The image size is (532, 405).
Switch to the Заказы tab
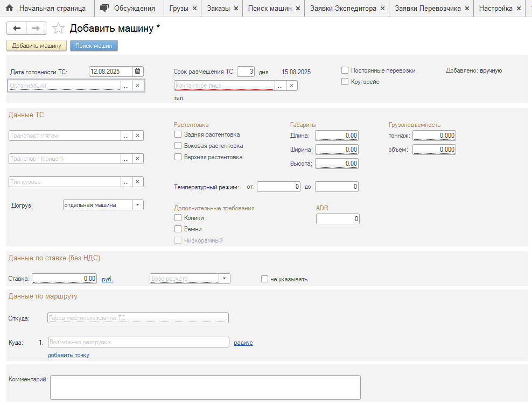click(x=218, y=9)
